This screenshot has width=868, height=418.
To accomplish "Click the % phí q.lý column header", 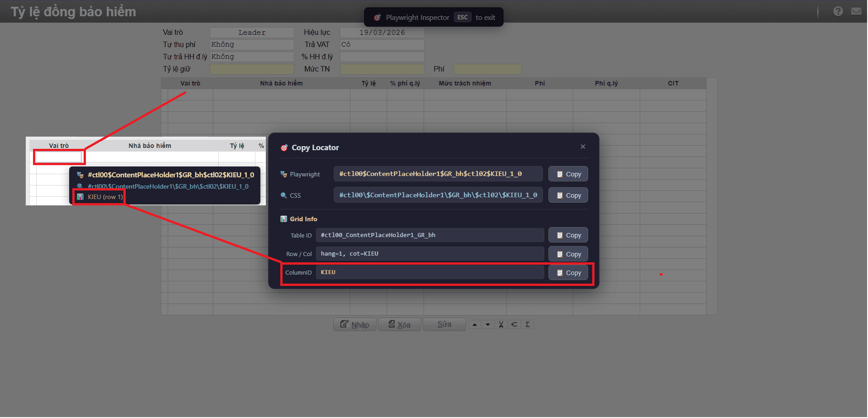I will tap(405, 83).
